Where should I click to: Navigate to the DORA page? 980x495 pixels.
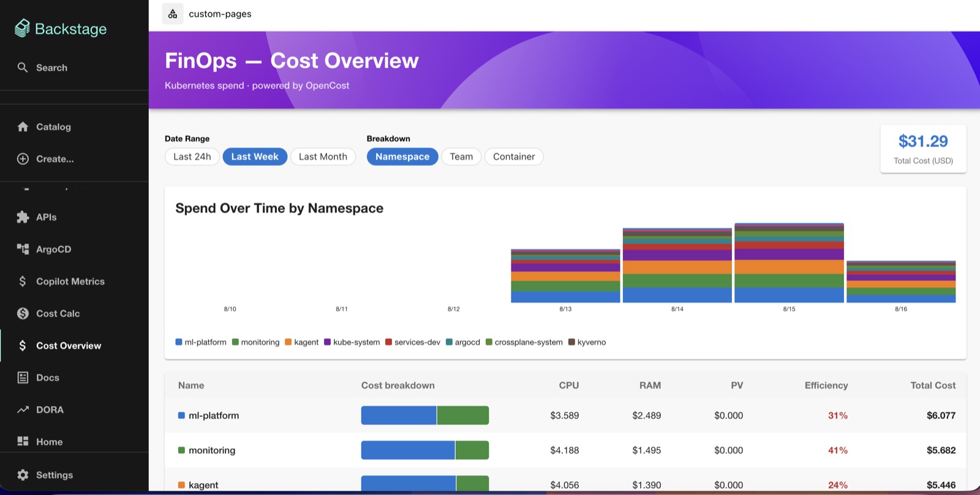click(74, 409)
